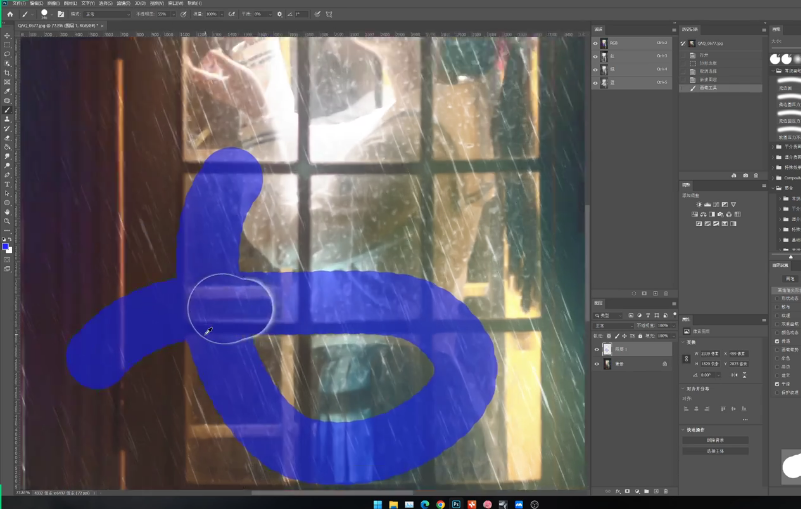Delete current state in History panel

pyautogui.click(x=756, y=175)
